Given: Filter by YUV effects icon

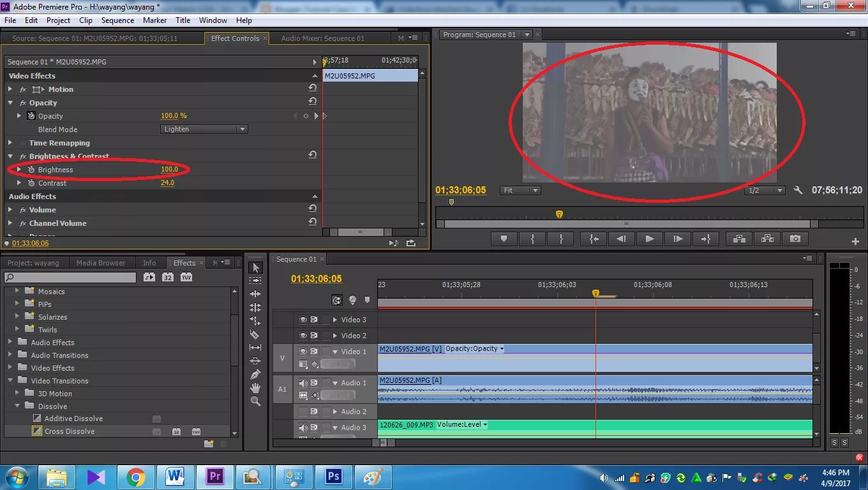Looking at the screenshot, I should coord(186,278).
